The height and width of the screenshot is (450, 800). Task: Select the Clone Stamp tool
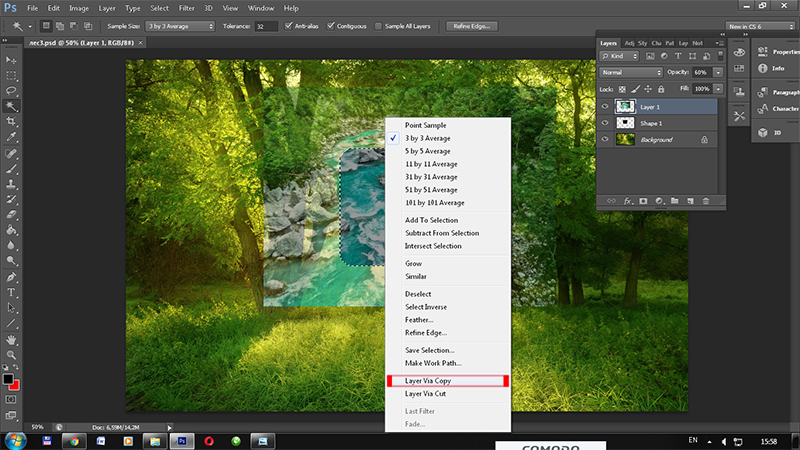click(11, 184)
